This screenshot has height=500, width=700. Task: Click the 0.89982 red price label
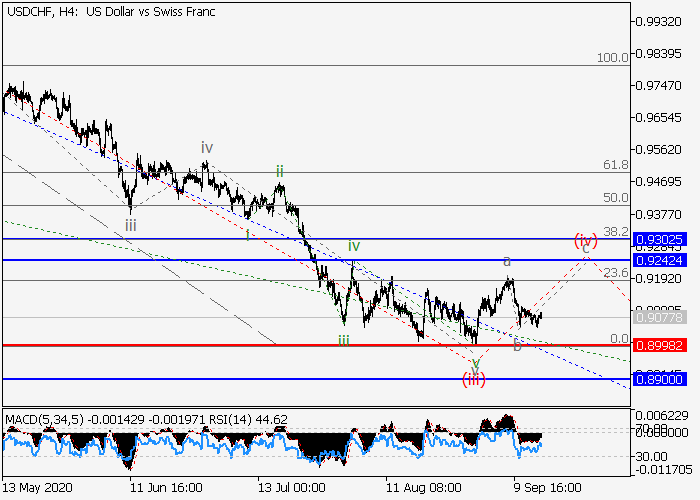pos(664,345)
